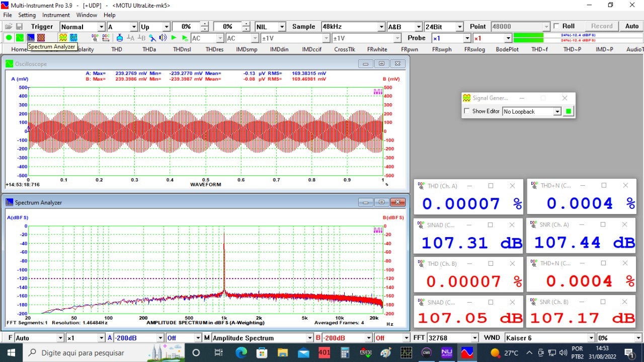This screenshot has width=644, height=362.
Task: Open the ASIO app from the taskbar
Action: (x=366, y=352)
